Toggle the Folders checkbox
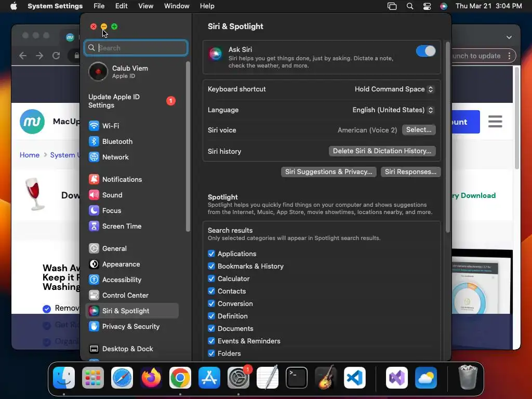 [x=211, y=353]
